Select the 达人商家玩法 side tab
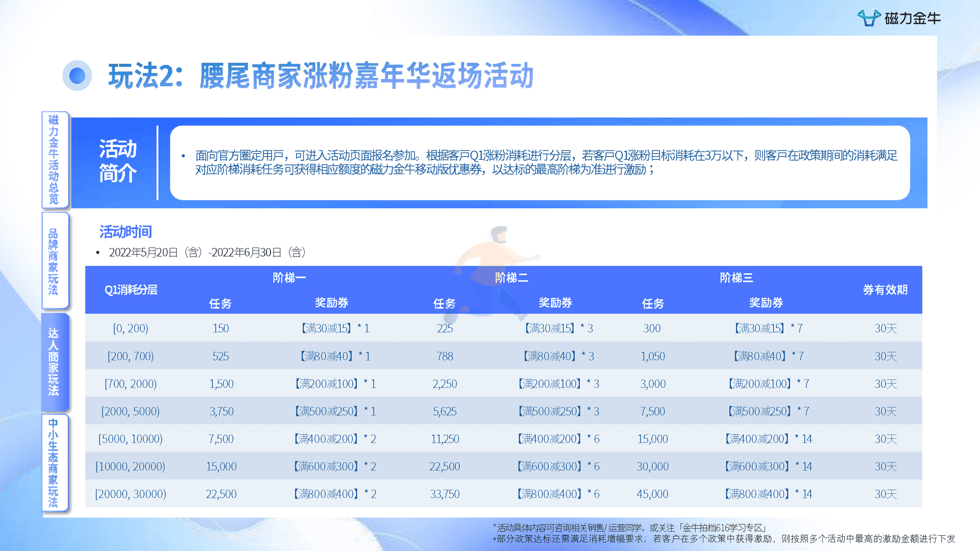The height and width of the screenshot is (551, 980). (54, 362)
